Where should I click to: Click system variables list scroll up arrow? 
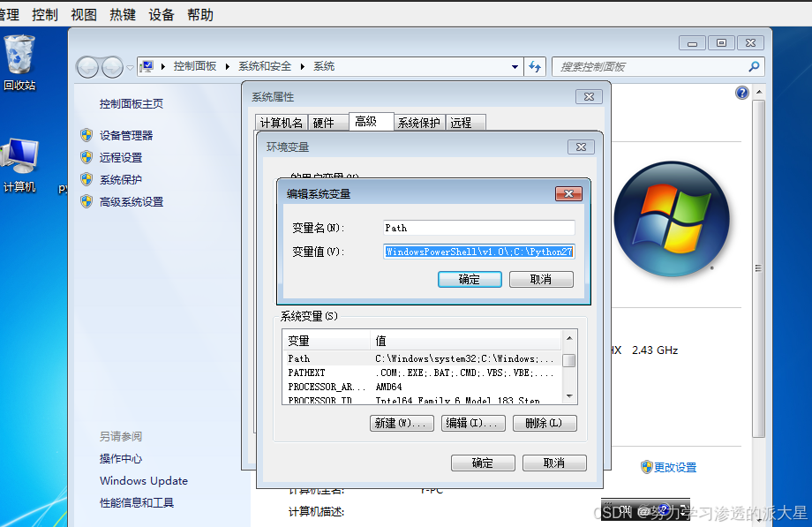[x=569, y=338]
